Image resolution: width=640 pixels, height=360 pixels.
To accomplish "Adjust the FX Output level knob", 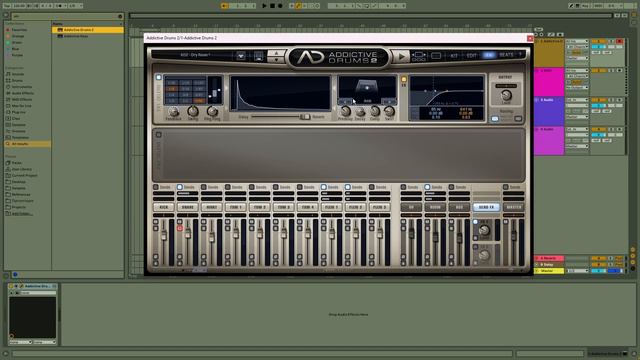I will tap(506, 96).
